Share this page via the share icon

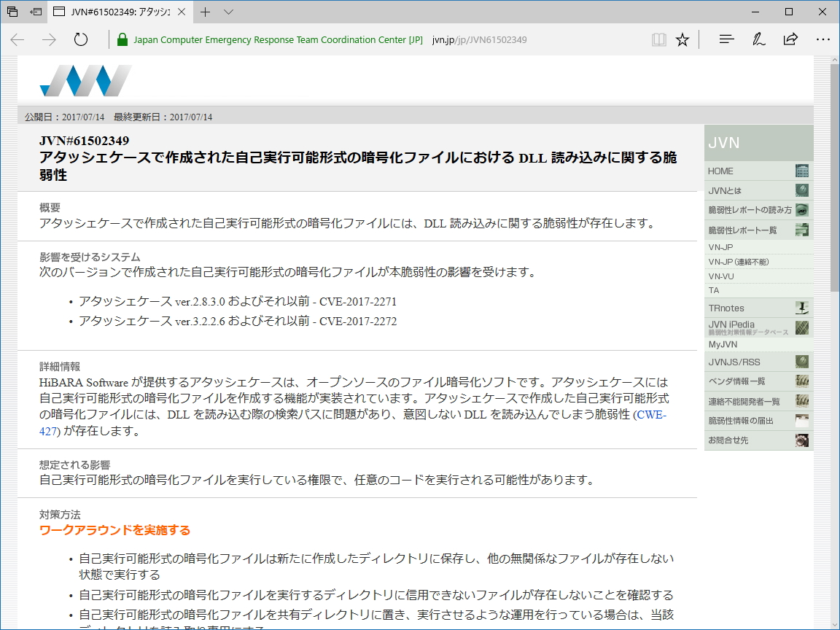click(790, 39)
